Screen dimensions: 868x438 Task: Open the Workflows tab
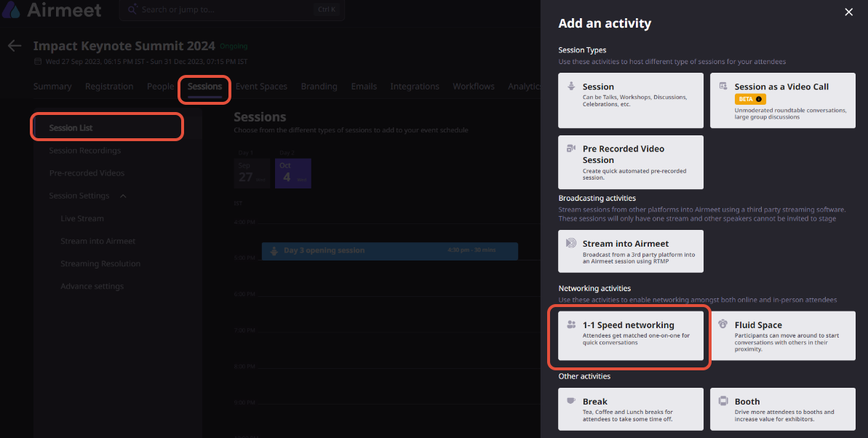point(474,87)
